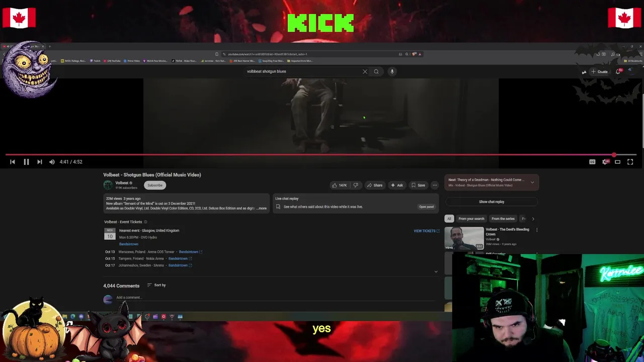Open the Create button in YouTube header
The image size is (644, 362).
(x=599, y=72)
